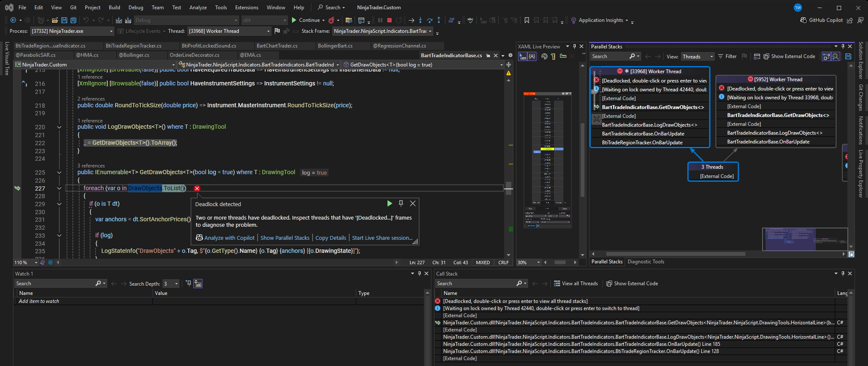Collapse LogDrawObjects method at line 220
This screenshot has height=366, width=868.
(59, 127)
